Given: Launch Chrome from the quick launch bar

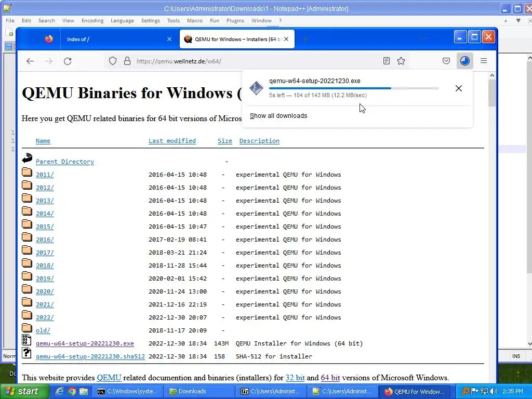Looking at the screenshot, I should point(72,391).
